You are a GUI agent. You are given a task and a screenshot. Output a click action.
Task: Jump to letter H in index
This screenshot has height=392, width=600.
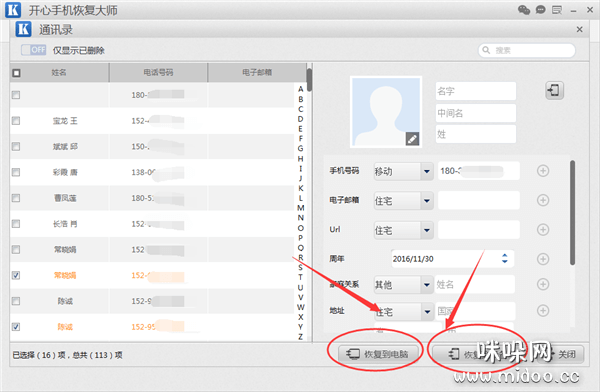click(x=300, y=158)
